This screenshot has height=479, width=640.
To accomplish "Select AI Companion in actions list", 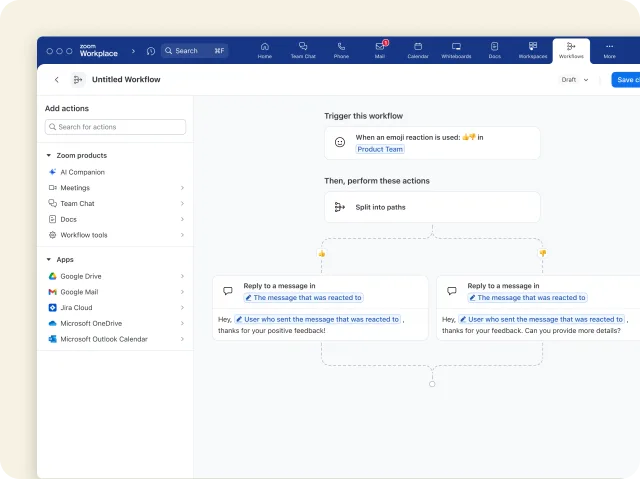I will 82,172.
